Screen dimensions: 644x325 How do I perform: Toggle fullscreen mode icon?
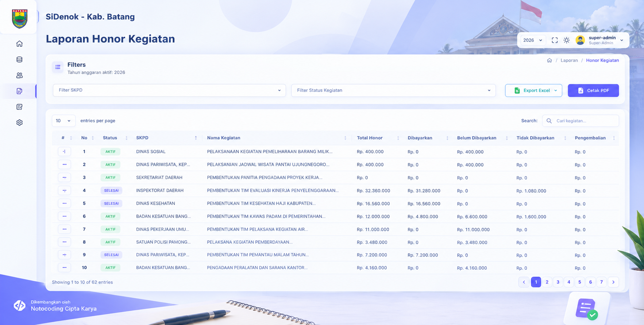pyautogui.click(x=555, y=40)
